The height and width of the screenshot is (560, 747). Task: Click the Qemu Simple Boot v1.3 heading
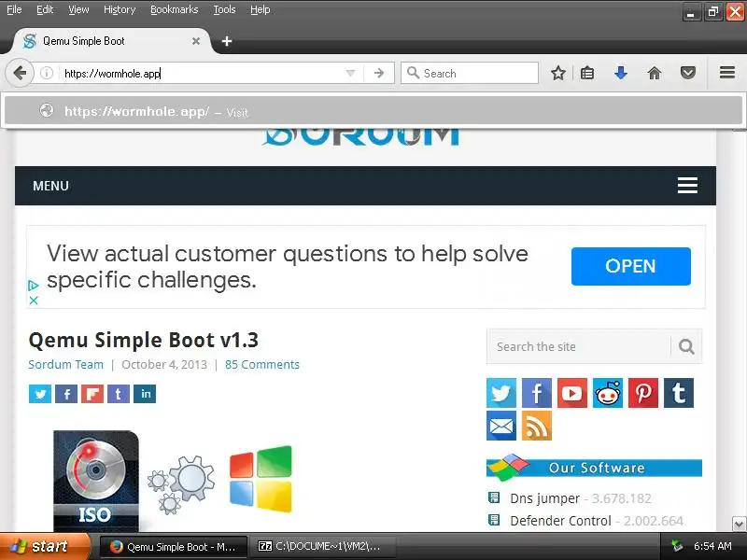click(x=144, y=340)
